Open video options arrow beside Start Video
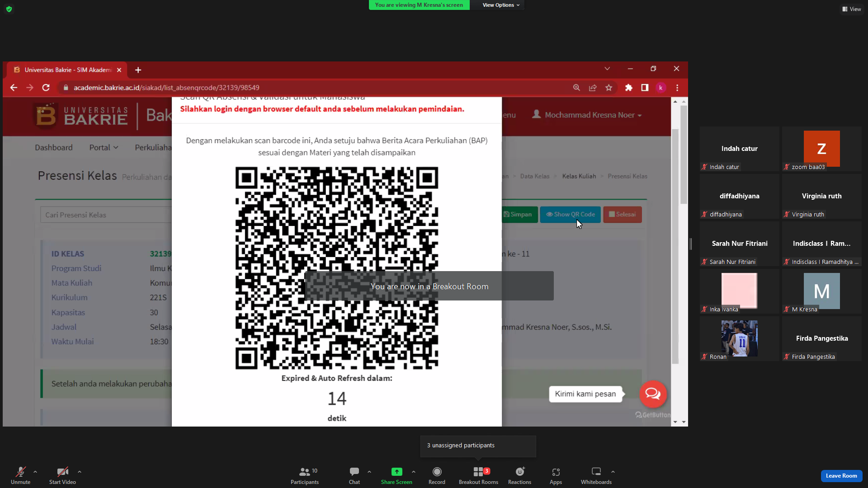The image size is (868, 488). [80, 472]
